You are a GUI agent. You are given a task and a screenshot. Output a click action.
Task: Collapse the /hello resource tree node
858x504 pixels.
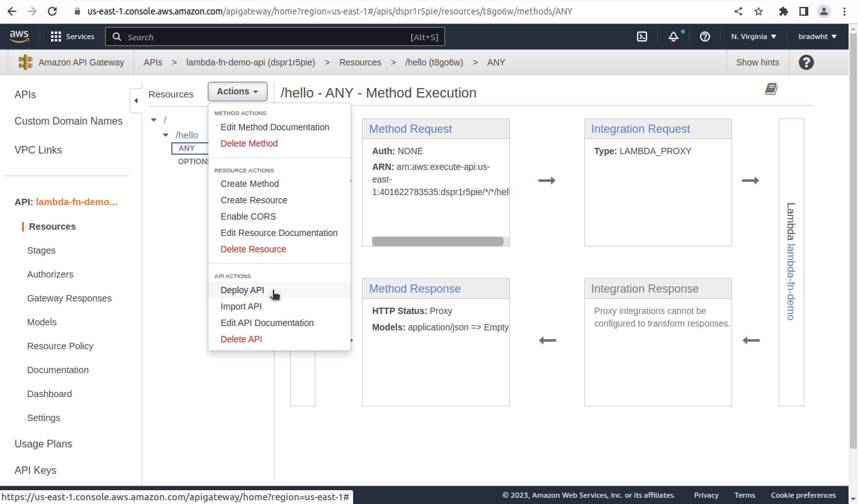[166, 135]
